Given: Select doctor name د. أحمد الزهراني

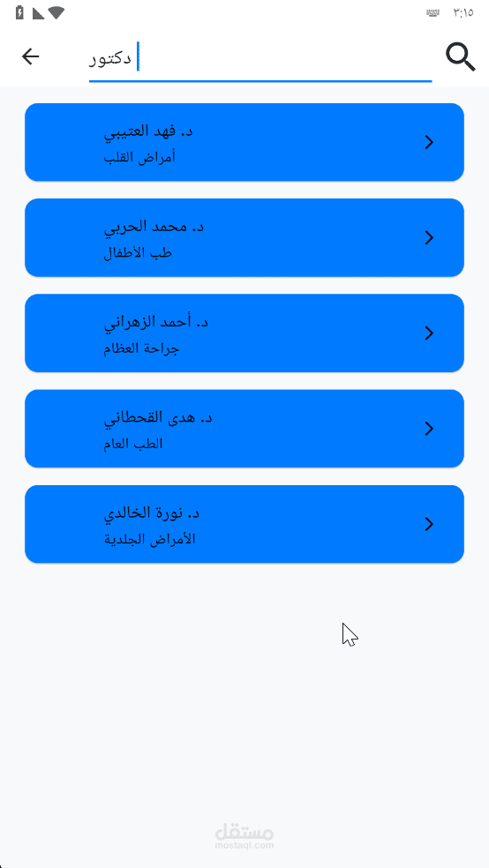Looking at the screenshot, I should 155,322.
